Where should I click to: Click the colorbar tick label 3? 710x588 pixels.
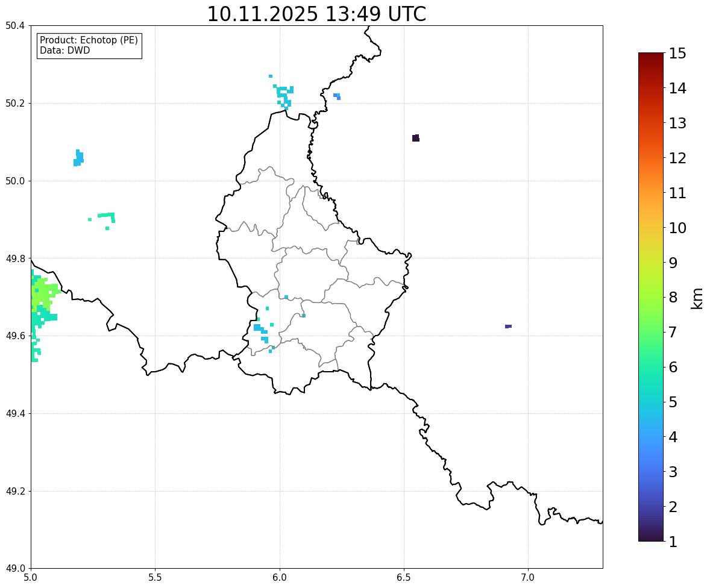673,472
